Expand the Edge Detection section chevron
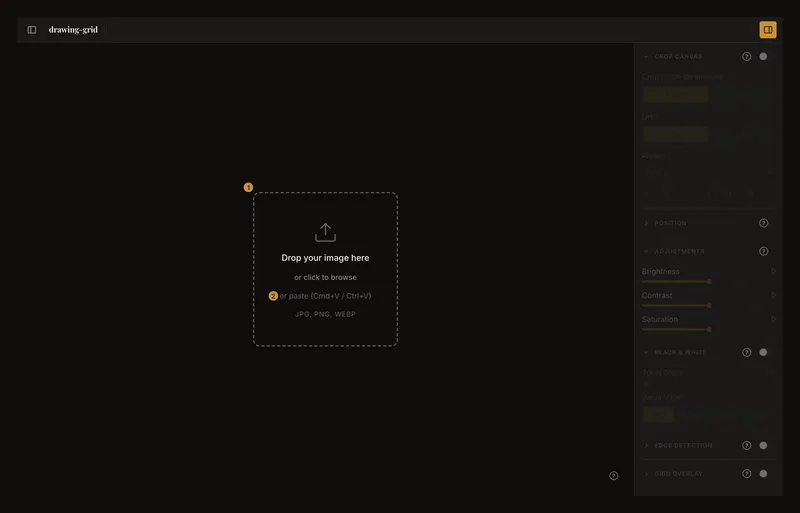800x513 pixels. (646, 446)
